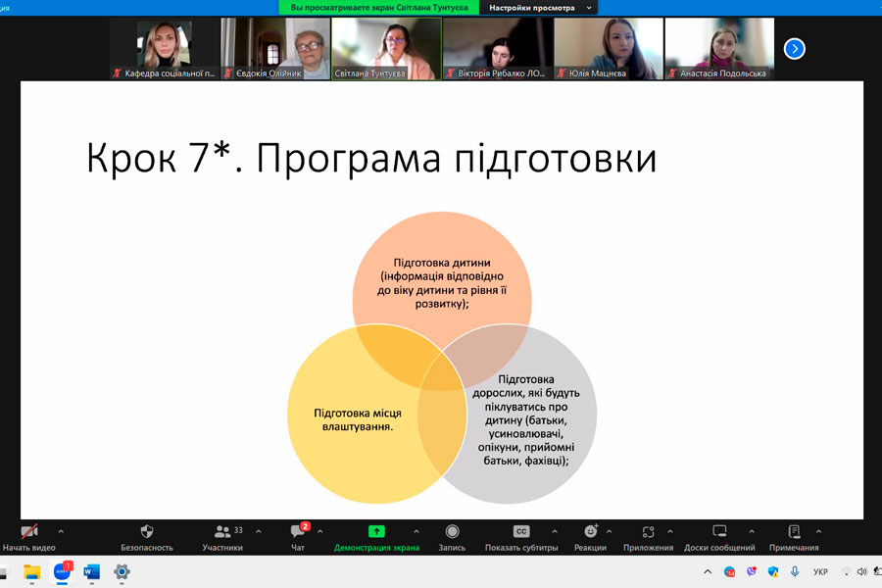Select Анастасія Подольська's video thumbnail
This screenshot has height=588, width=882.
coord(719,48)
